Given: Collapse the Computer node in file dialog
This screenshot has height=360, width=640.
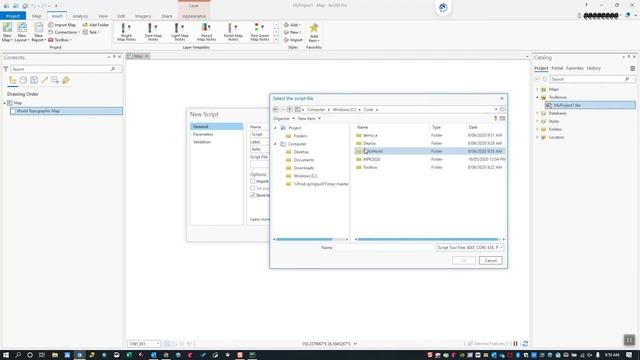Looking at the screenshot, I should click(x=275, y=144).
